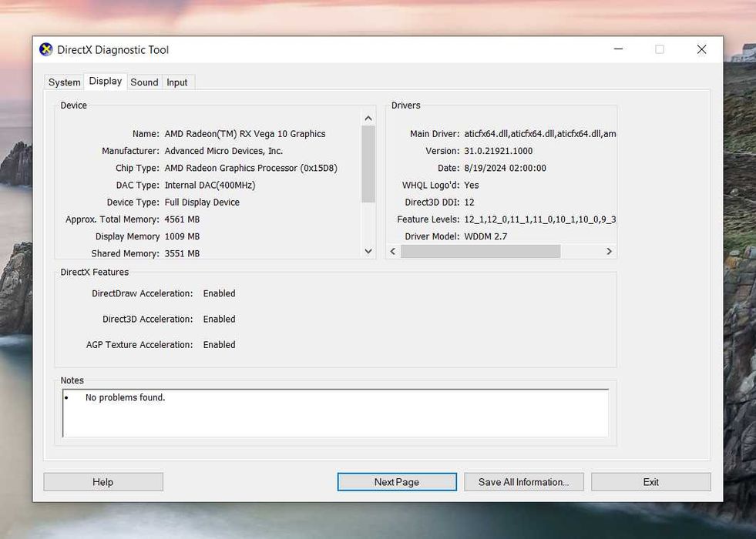Click AGP Texture Acceleration 'Enabled' status
This screenshot has width=756, height=539.
click(219, 344)
